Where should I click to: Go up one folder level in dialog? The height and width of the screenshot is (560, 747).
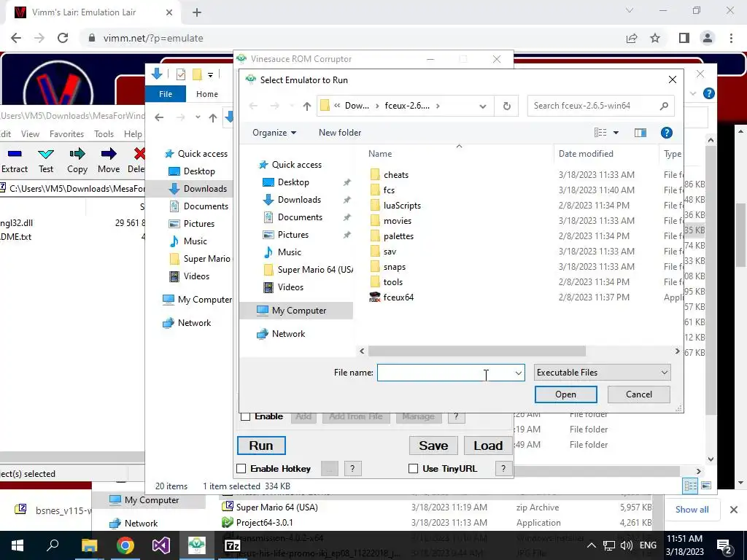(306, 106)
